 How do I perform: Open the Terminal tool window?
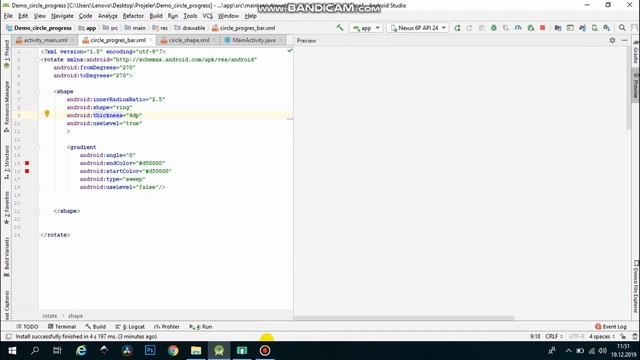point(62,327)
